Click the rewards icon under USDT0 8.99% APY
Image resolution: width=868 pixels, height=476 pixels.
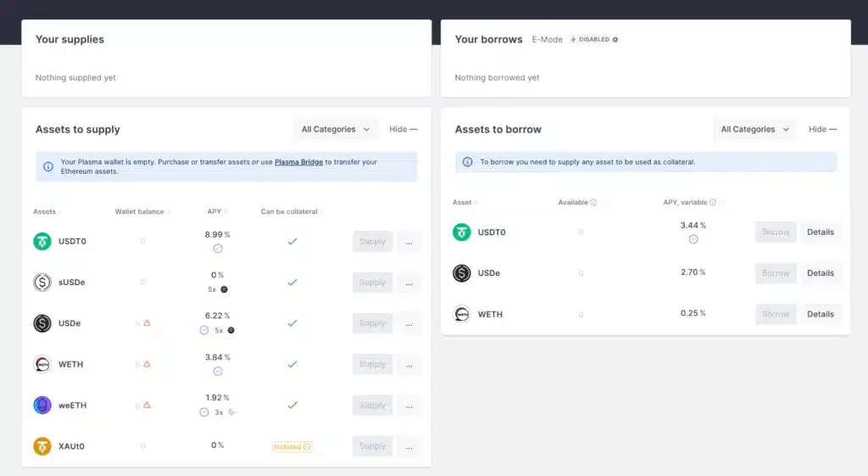218,249
